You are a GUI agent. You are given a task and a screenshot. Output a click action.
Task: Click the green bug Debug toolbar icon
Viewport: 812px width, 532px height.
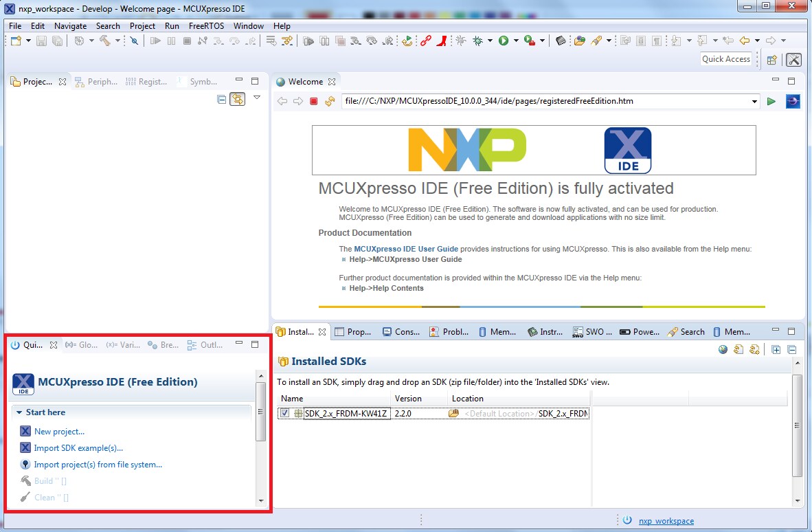[x=477, y=41]
